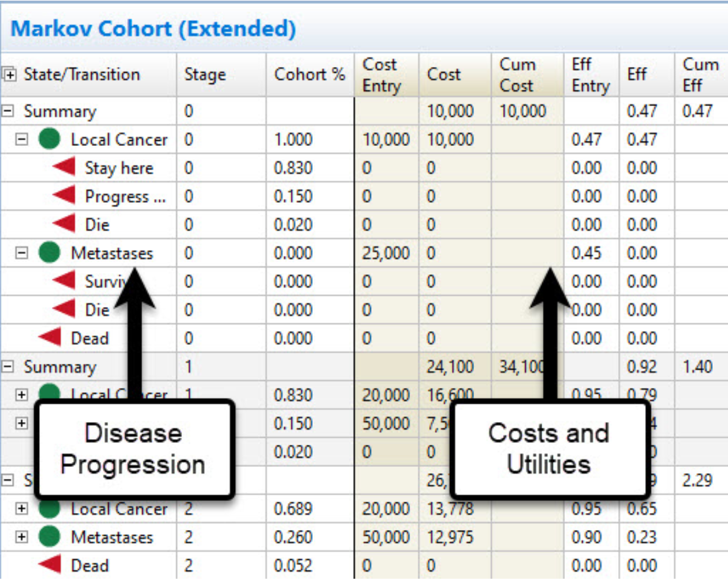Select the Eff Entry column header
The width and height of the screenshot is (728, 580).
click(x=590, y=75)
